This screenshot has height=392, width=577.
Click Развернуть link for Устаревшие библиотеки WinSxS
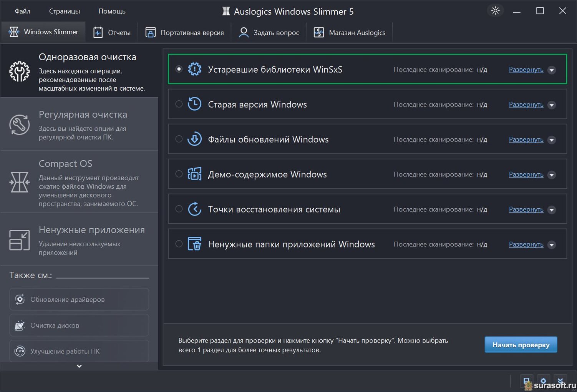(526, 70)
